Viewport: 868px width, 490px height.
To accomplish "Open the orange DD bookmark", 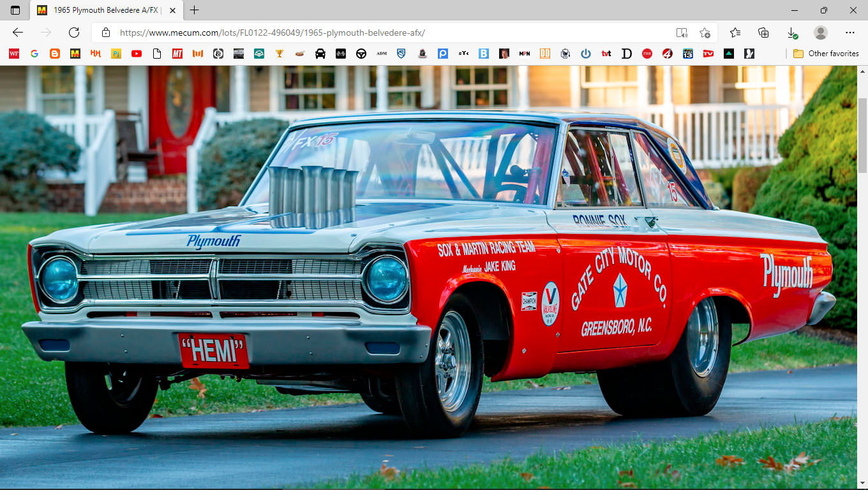I will pos(545,54).
